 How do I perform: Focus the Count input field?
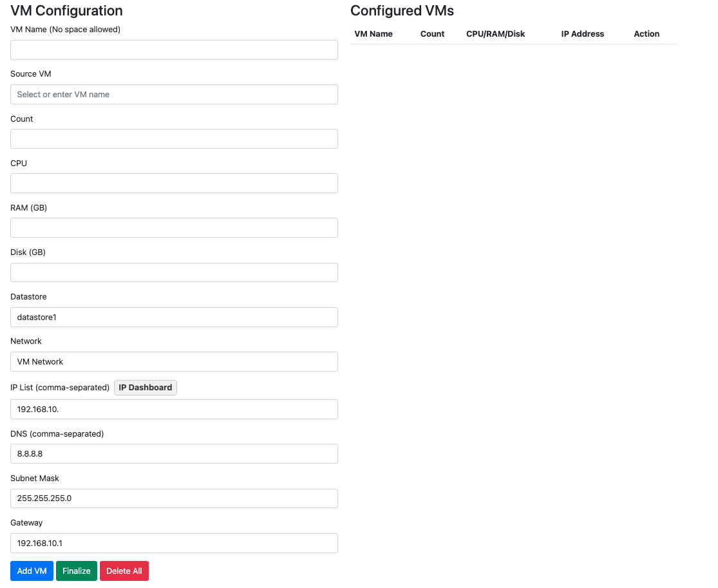coord(174,139)
